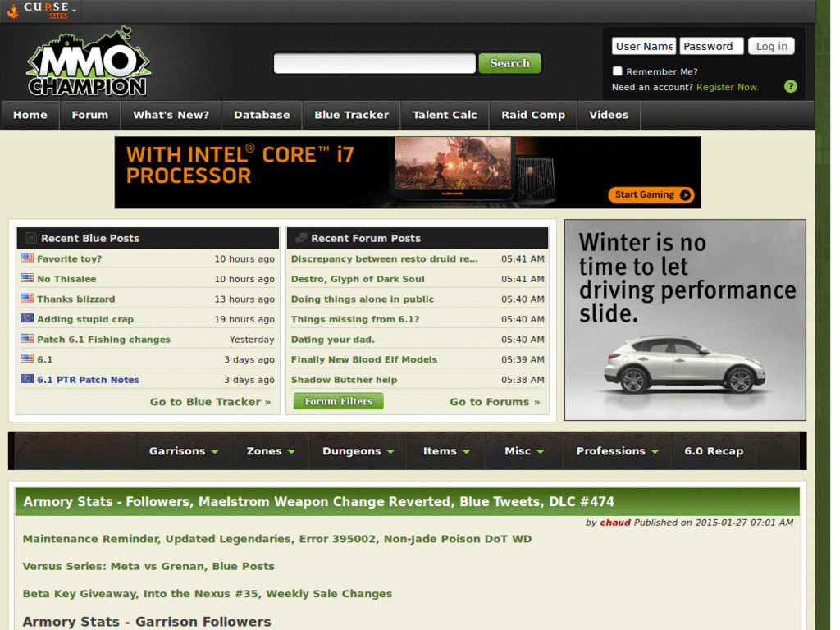840x630 pixels.
Task: Click the "Forum Filters" button
Action: point(337,400)
